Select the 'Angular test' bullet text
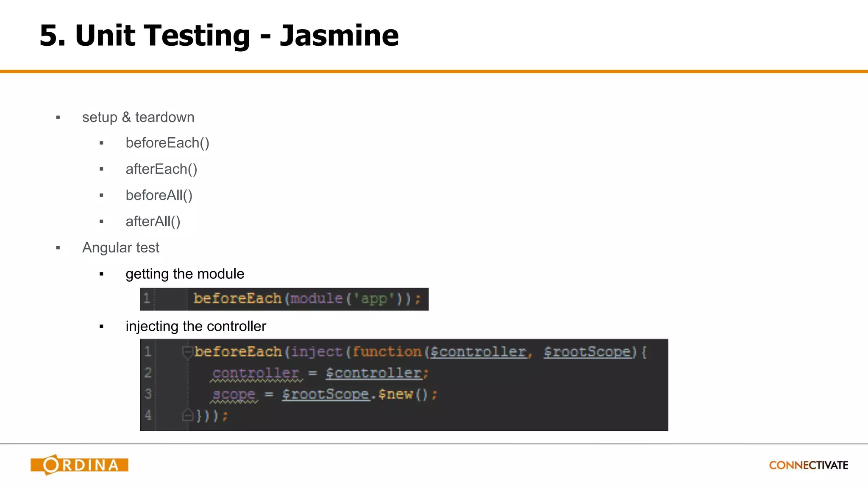 click(121, 248)
